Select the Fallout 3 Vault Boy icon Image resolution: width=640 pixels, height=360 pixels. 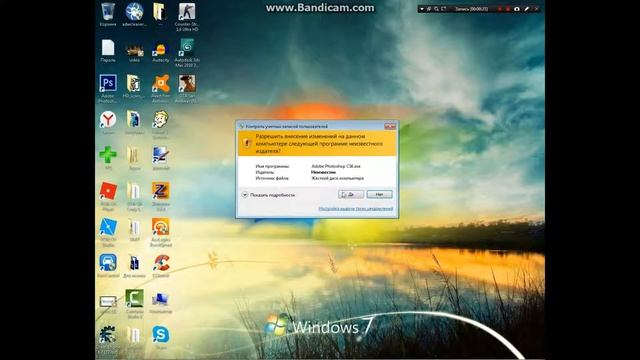(x=160, y=121)
